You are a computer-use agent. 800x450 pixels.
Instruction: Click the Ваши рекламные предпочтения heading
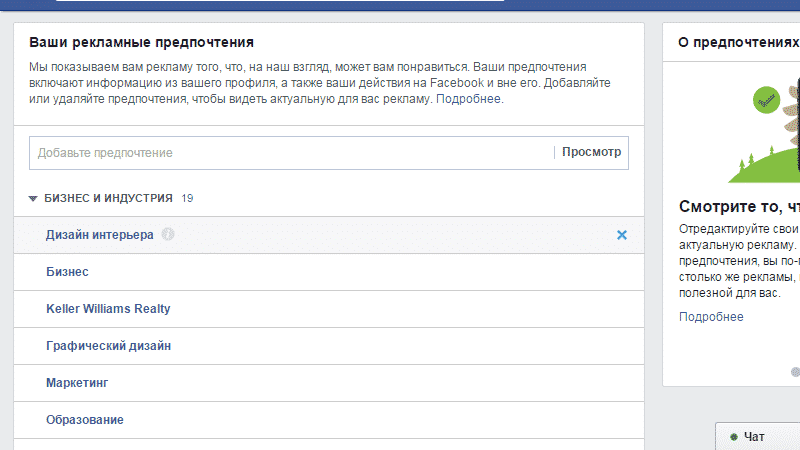pyautogui.click(x=141, y=42)
